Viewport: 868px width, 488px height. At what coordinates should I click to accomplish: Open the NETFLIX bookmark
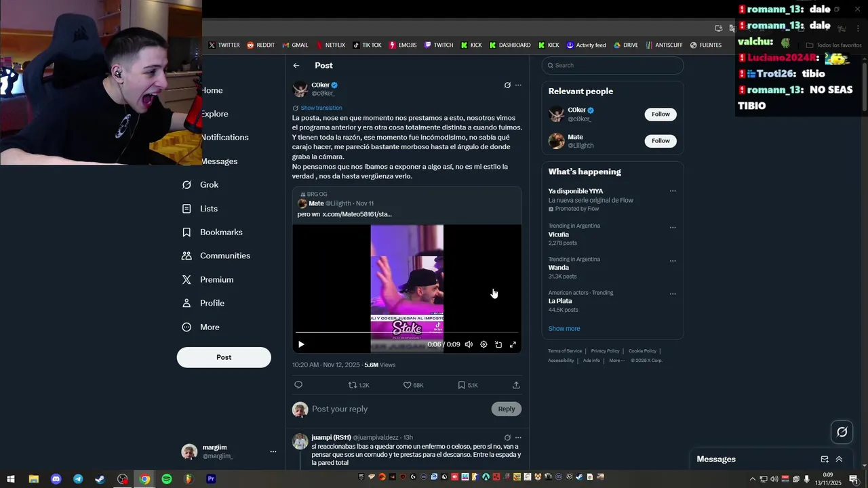point(330,45)
